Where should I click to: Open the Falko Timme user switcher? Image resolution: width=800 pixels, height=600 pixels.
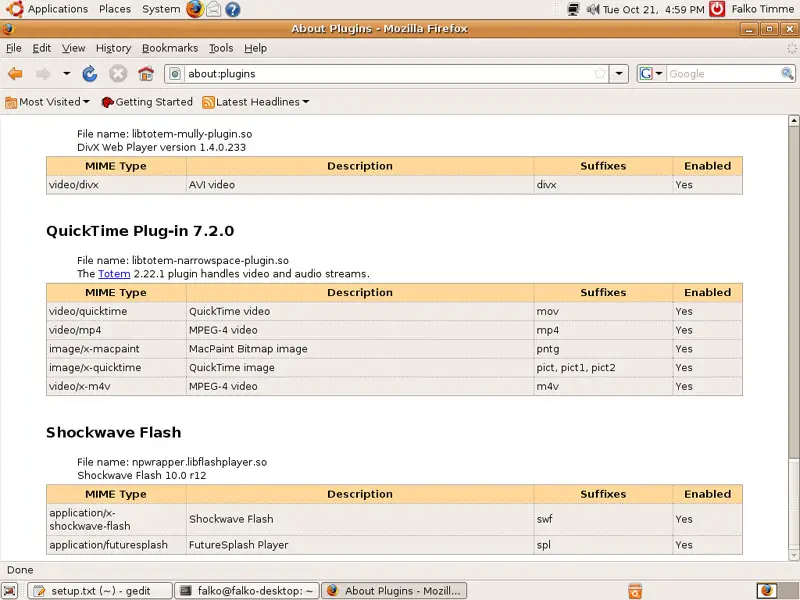point(762,9)
